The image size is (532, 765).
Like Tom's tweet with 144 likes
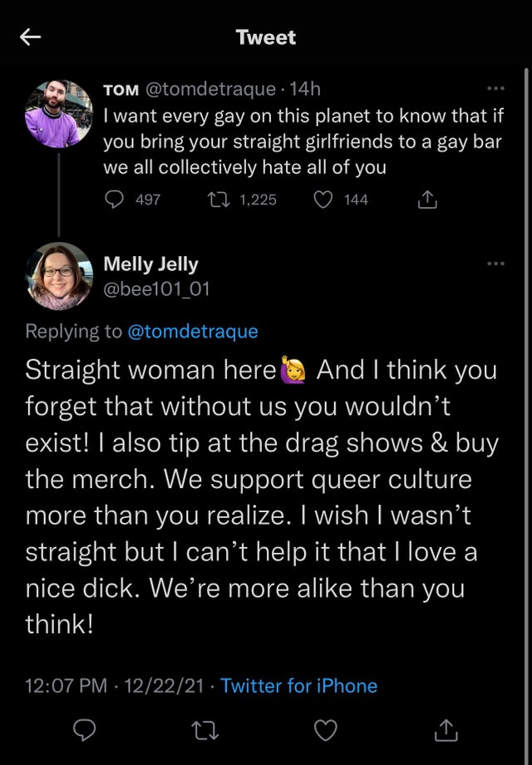(x=327, y=200)
